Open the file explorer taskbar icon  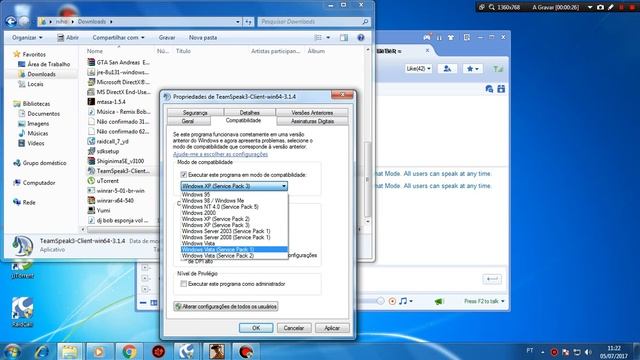pyautogui.click(x=70, y=351)
